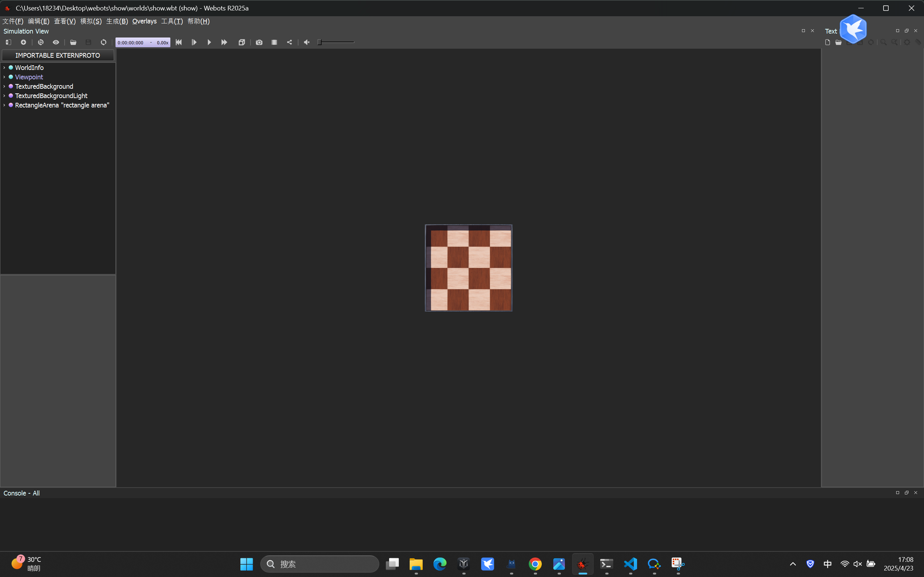
Task: Click the Share simulation icon
Action: (x=289, y=42)
